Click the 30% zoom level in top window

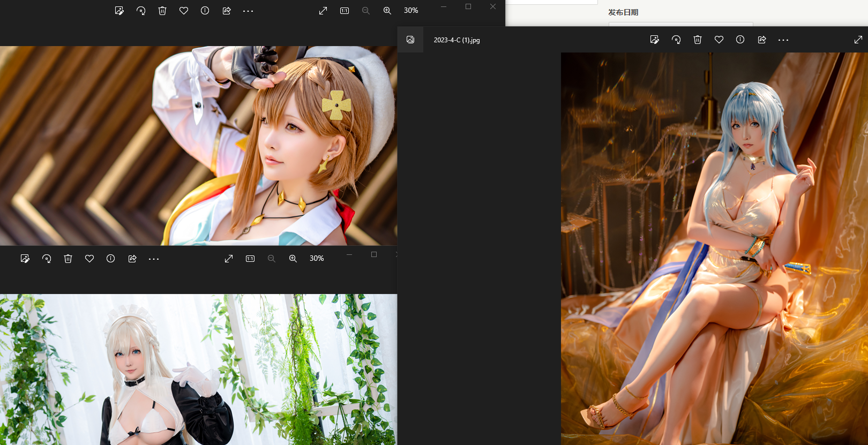tap(411, 11)
